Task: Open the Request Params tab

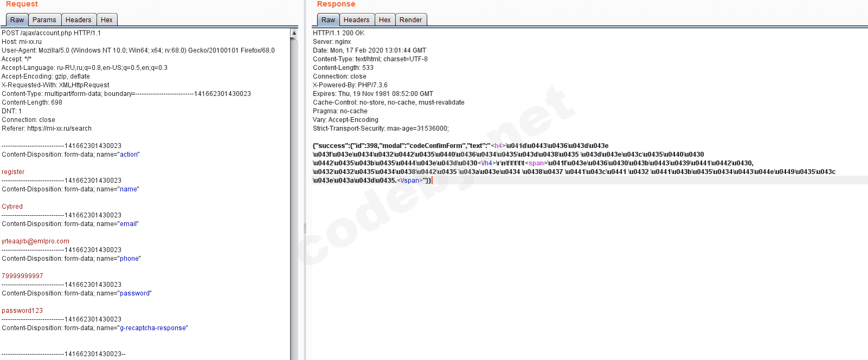Action: coord(44,20)
